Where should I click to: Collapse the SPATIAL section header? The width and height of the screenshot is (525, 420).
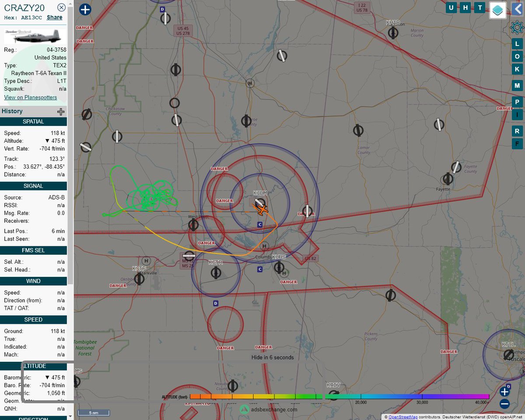coord(33,121)
